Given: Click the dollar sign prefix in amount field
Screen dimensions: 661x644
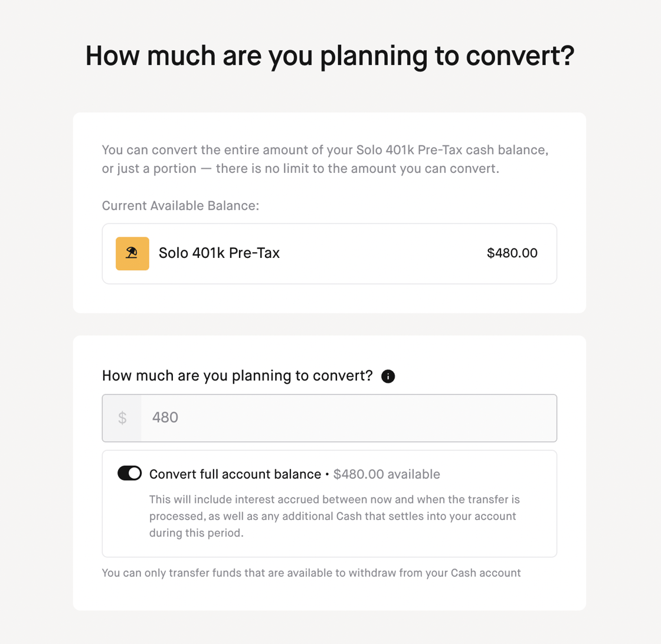Looking at the screenshot, I should coord(122,418).
